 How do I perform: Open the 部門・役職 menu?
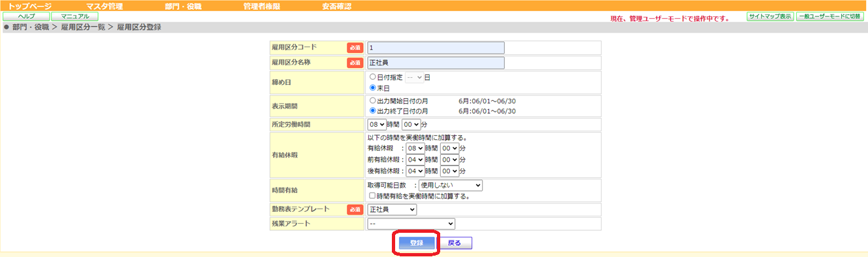[x=184, y=6]
